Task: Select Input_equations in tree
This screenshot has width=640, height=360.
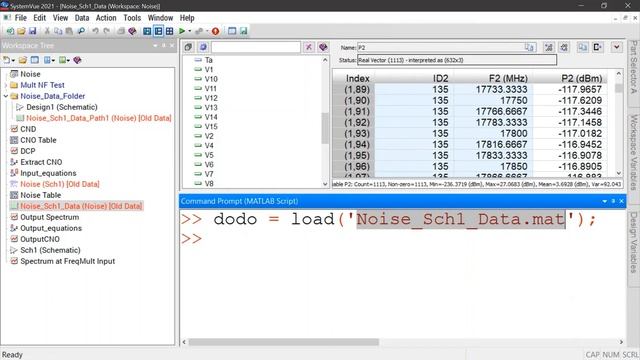Action: pyautogui.click(x=48, y=173)
